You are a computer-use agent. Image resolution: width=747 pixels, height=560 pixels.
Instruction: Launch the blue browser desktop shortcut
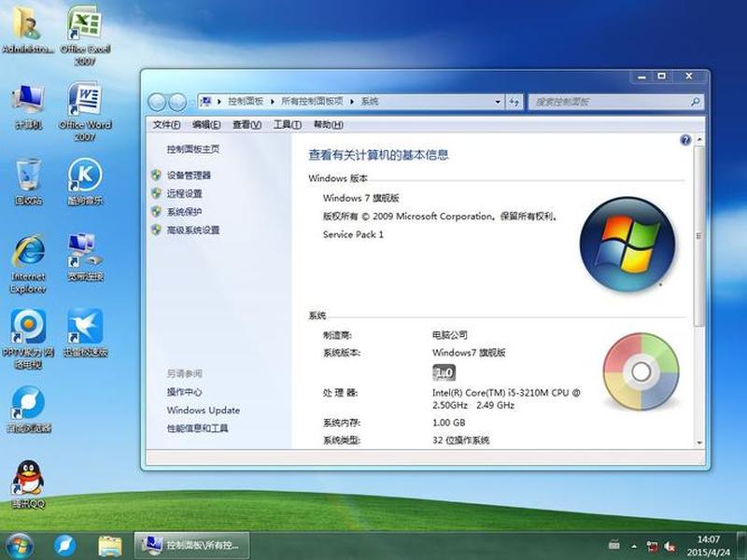coord(28,410)
